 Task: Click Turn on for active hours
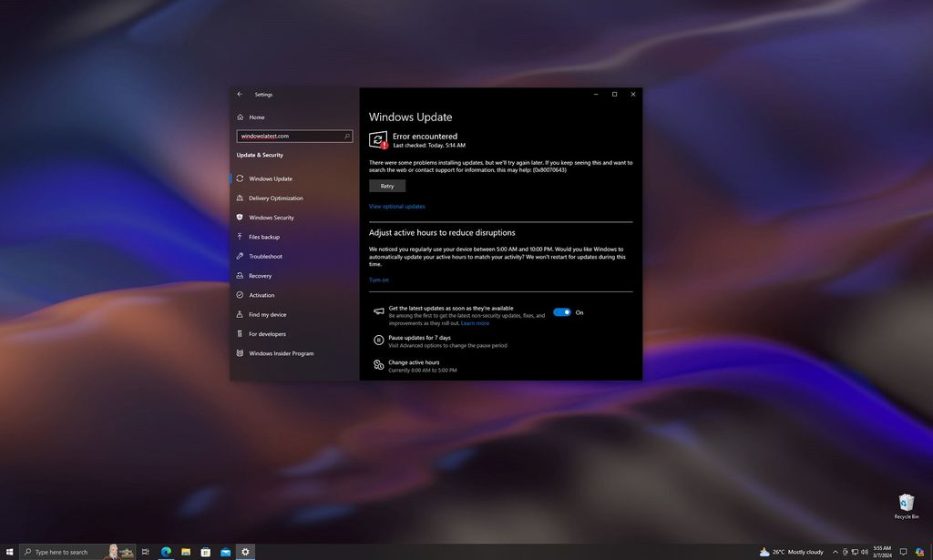point(378,280)
